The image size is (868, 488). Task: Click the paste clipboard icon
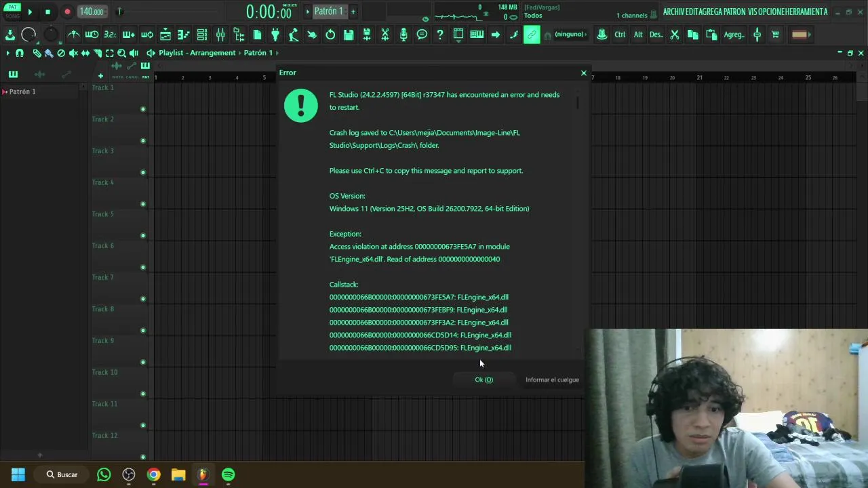coord(711,35)
